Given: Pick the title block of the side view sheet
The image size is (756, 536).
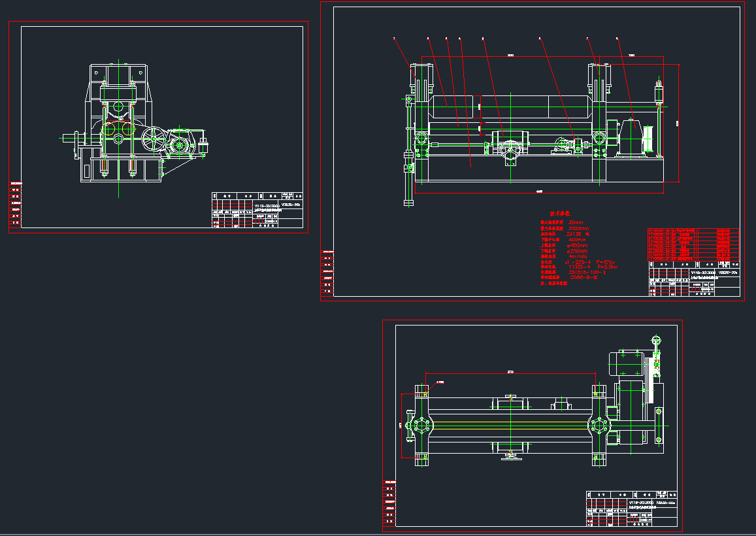Looking at the screenshot, I should [257, 210].
